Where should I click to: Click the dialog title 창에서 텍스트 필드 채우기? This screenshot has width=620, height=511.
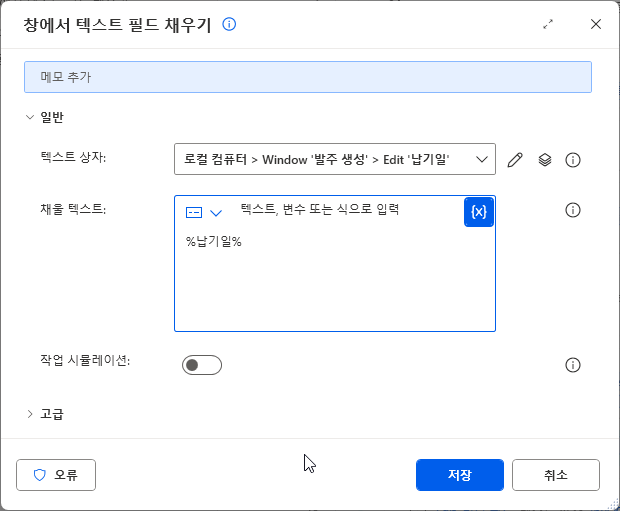point(117,25)
